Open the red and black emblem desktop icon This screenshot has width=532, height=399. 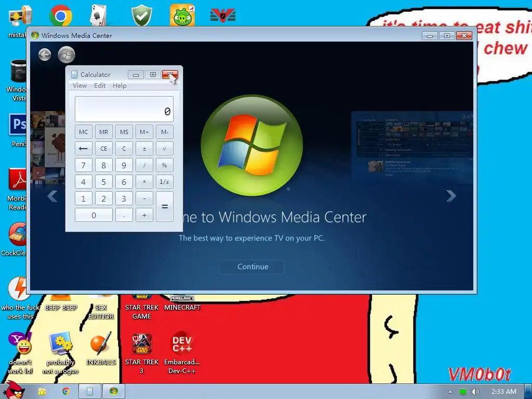point(223,16)
